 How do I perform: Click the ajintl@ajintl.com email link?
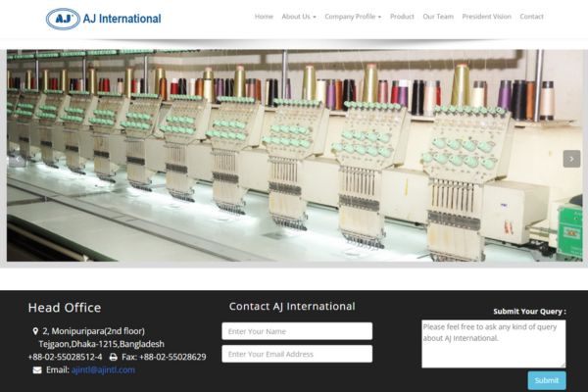pos(103,370)
